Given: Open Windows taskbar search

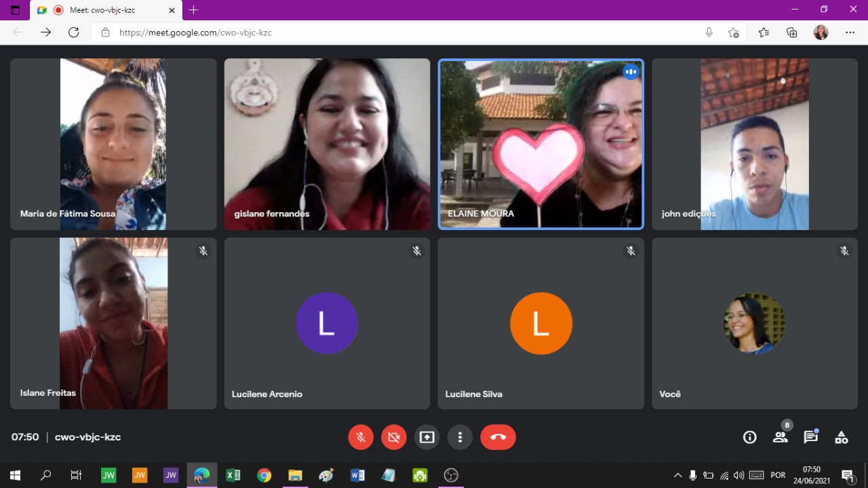Looking at the screenshot, I should pos(46,475).
